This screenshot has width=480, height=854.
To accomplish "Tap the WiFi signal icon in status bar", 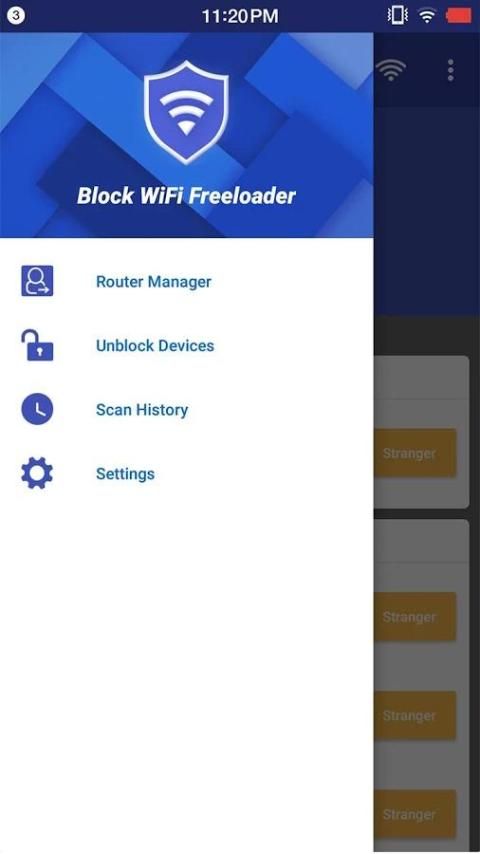I will point(427,16).
